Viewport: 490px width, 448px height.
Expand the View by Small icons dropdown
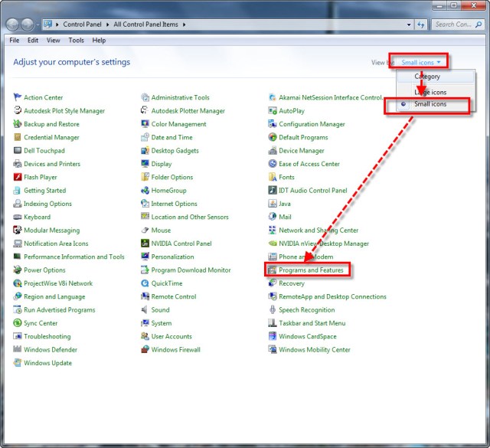pos(420,62)
